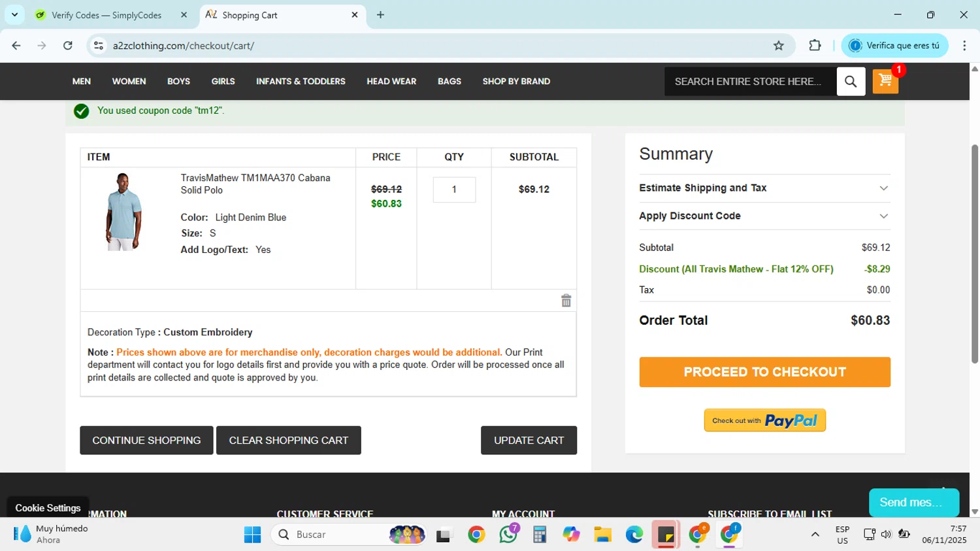Image resolution: width=980 pixels, height=551 pixels.
Task: Open the weather widget Muy húmedo
Action: click(50, 534)
